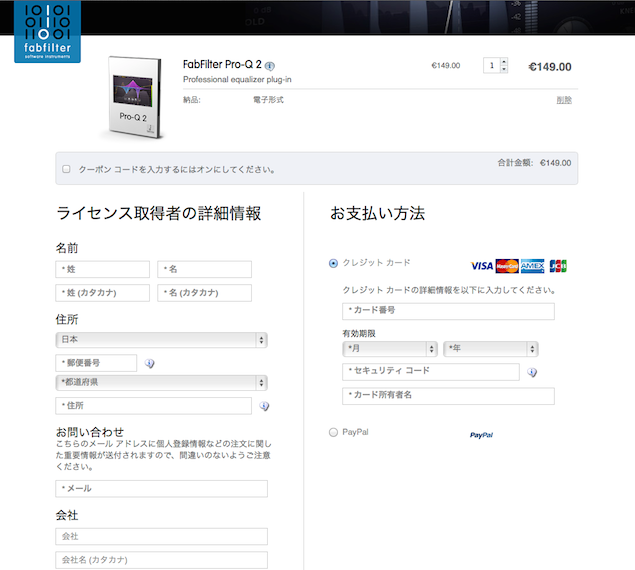Click the 姓 (カタカナ) field
Image resolution: width=635 pixels, height=570 pixels.
[x=102, y=293]
